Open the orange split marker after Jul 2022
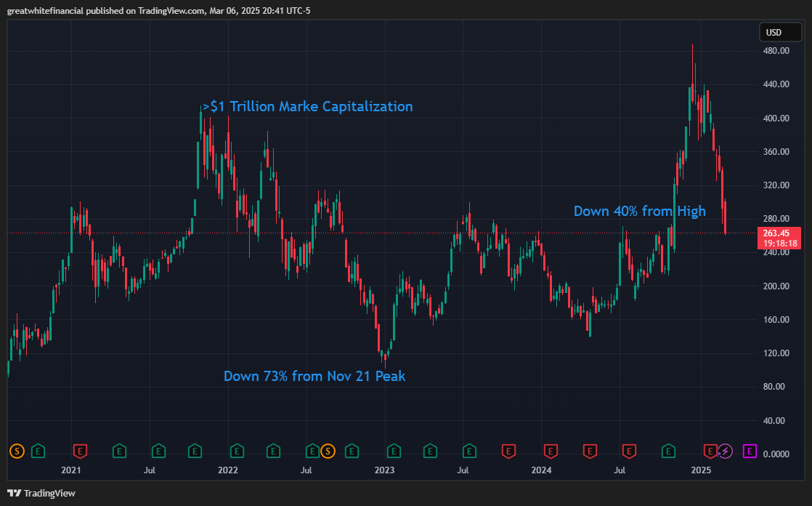 pyautogui.click(x=328, y=451)
